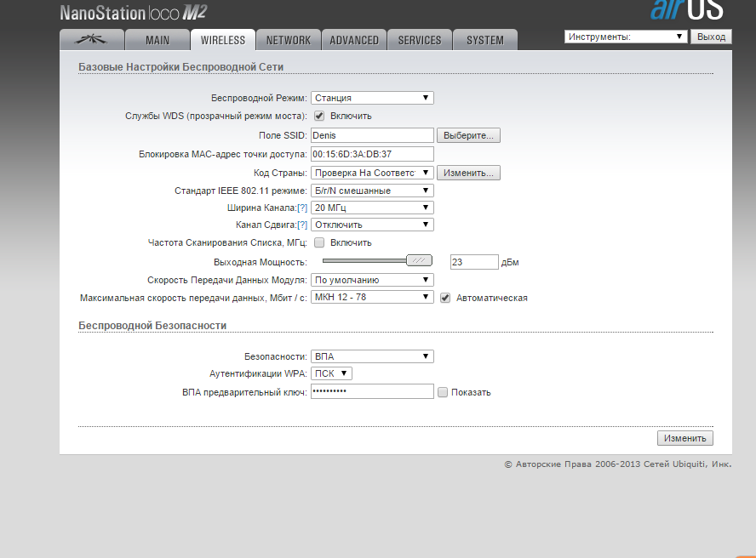This screenshot has width=756, height=558.
Task: Toggle the Автоматическая checkbox
Action: click(x=445, y=298)
